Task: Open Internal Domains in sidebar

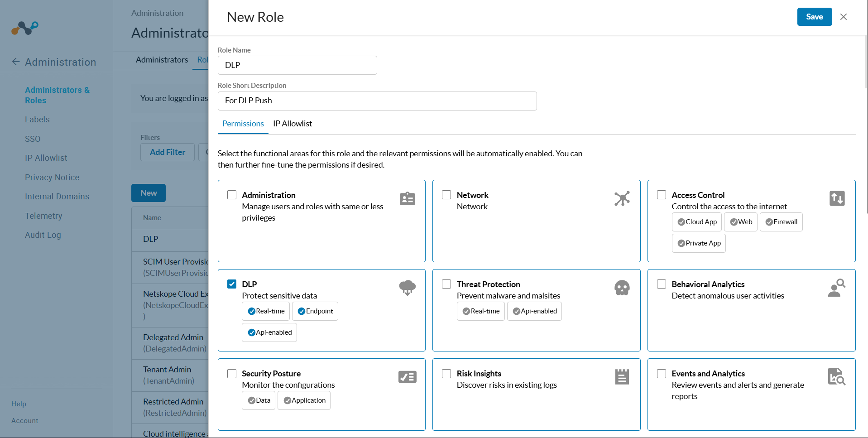Action: coord(57,197)
